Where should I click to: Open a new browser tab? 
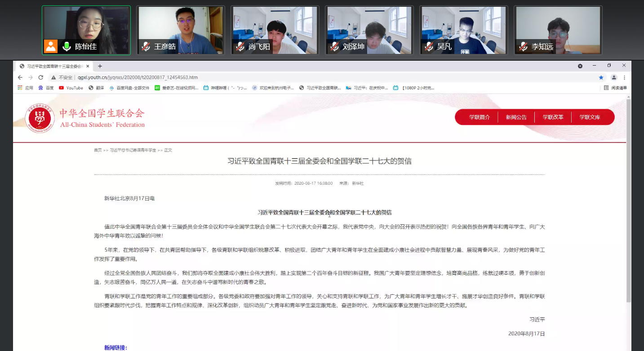point(100,66)
